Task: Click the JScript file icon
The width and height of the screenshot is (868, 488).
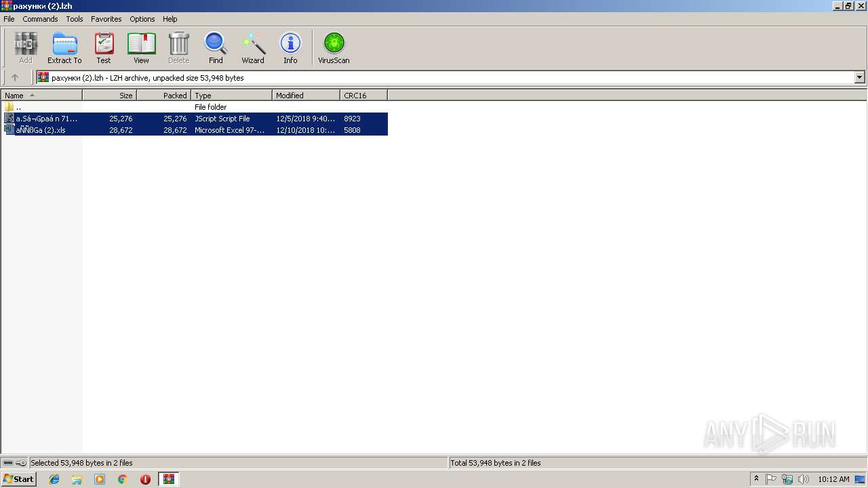Action: tap(9, 119)
